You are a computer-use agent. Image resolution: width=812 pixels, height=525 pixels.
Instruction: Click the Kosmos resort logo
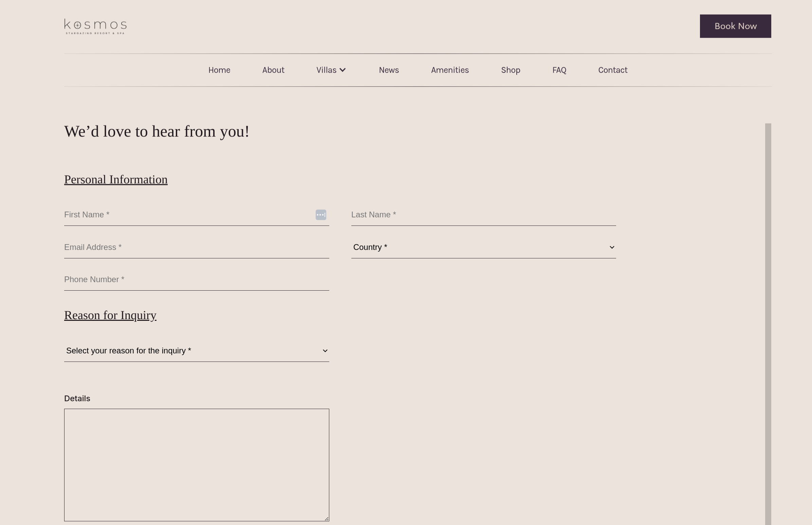95,26
